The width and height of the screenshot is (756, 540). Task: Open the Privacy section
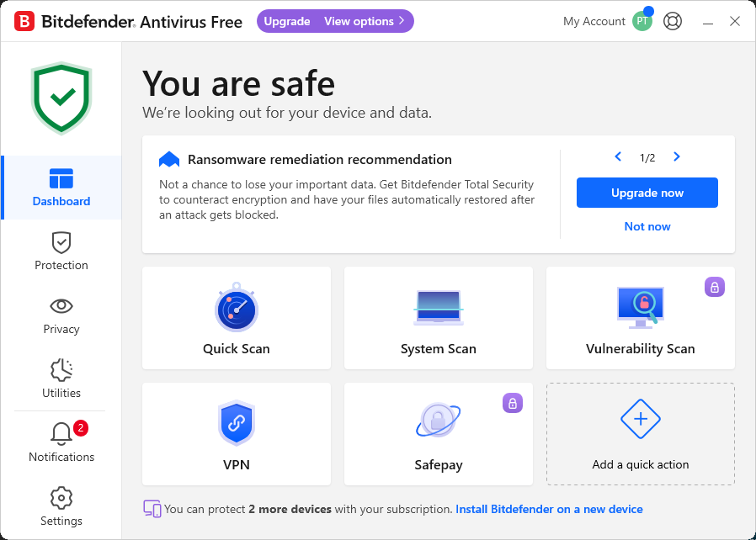pos(61,315)
